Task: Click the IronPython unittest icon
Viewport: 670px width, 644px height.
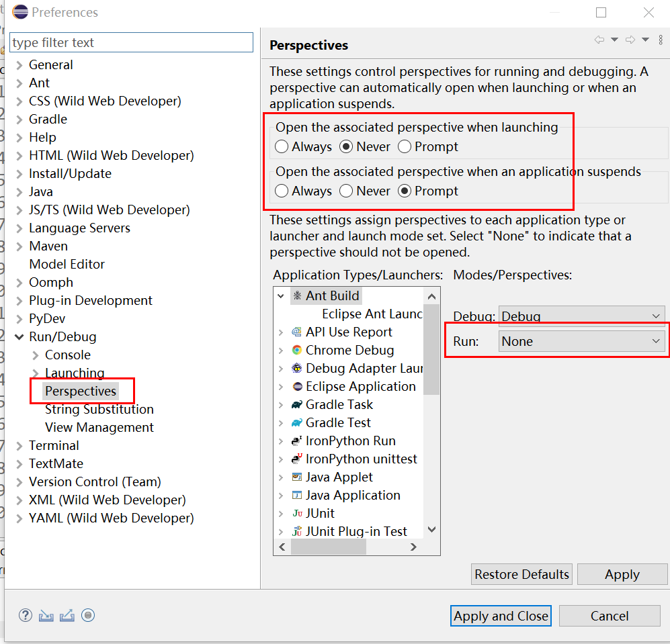Action: (296, 459)
